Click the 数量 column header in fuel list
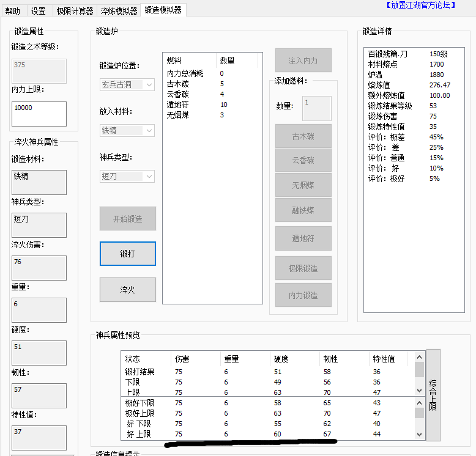Image resolution: width=476 pixels, height=456 pixels. pos(237,61)
